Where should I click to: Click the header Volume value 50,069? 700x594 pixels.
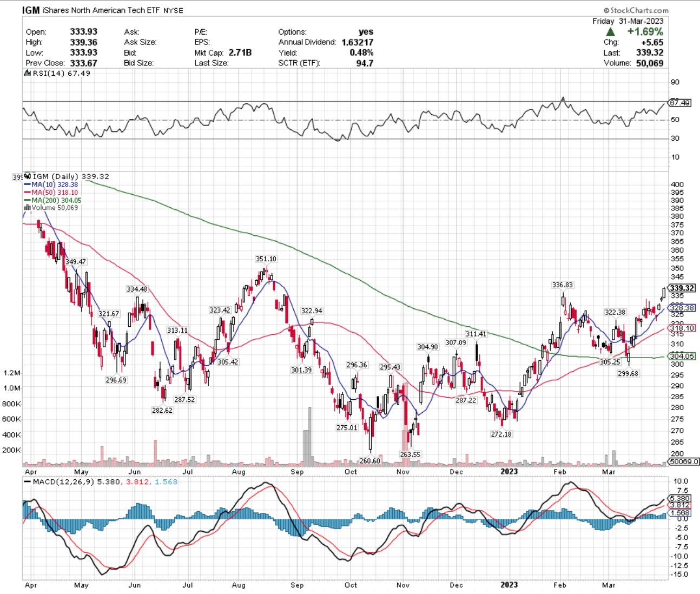coord(650,63)
